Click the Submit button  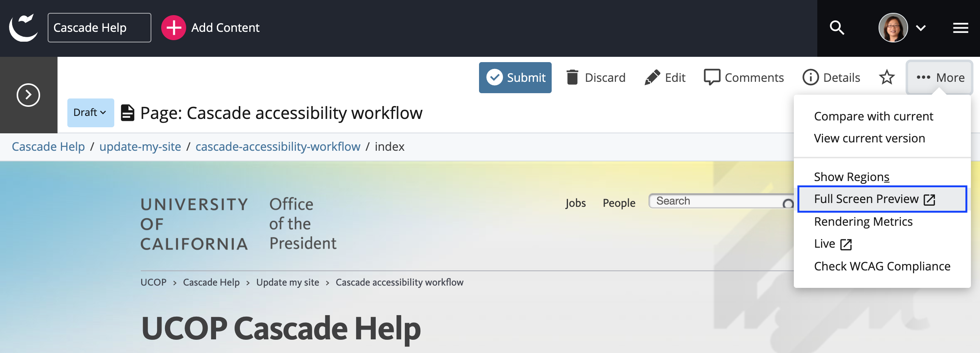coord(515,78)
